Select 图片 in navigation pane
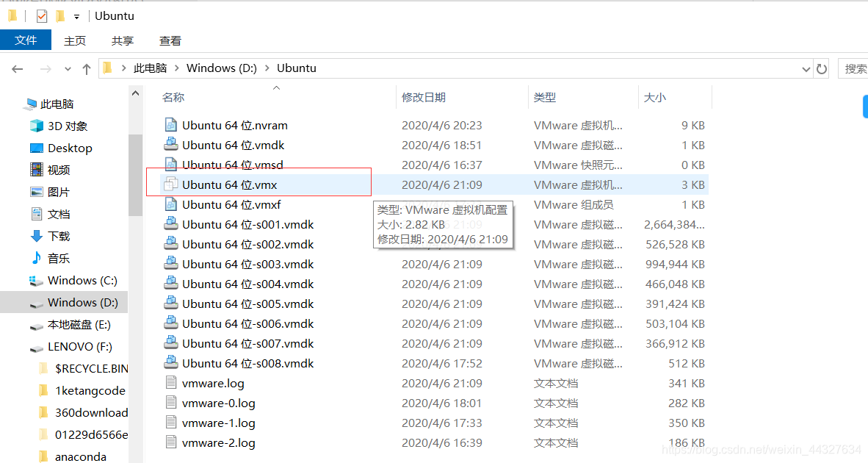Screen dimensions: 868x463 tap(59, 192)
